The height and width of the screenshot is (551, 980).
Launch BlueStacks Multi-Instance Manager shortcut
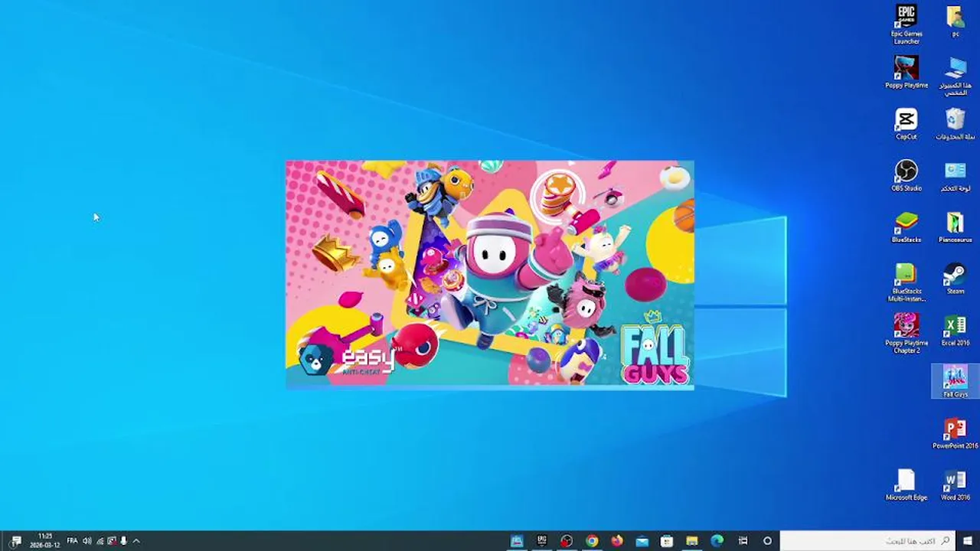coord(906,282)
